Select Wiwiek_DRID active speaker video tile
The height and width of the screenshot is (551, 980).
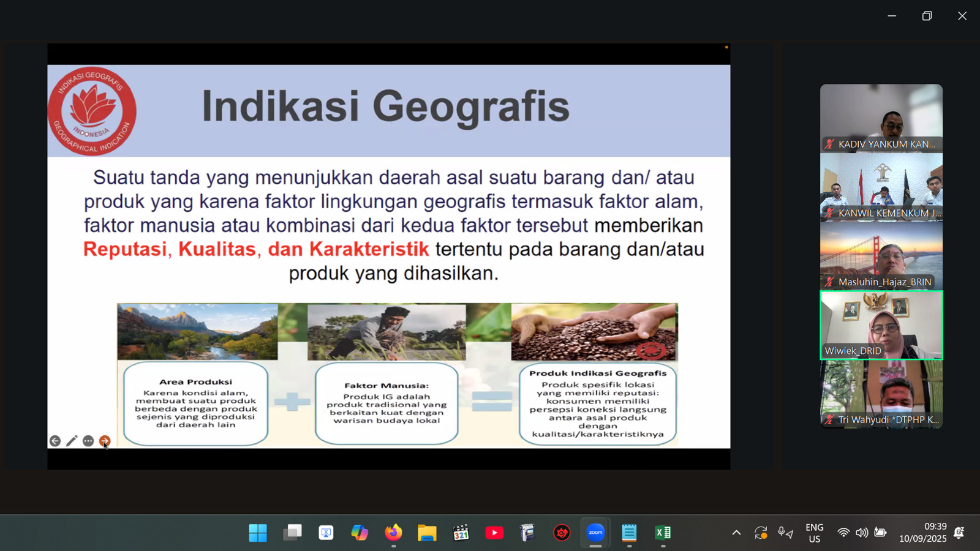(881, 324)
